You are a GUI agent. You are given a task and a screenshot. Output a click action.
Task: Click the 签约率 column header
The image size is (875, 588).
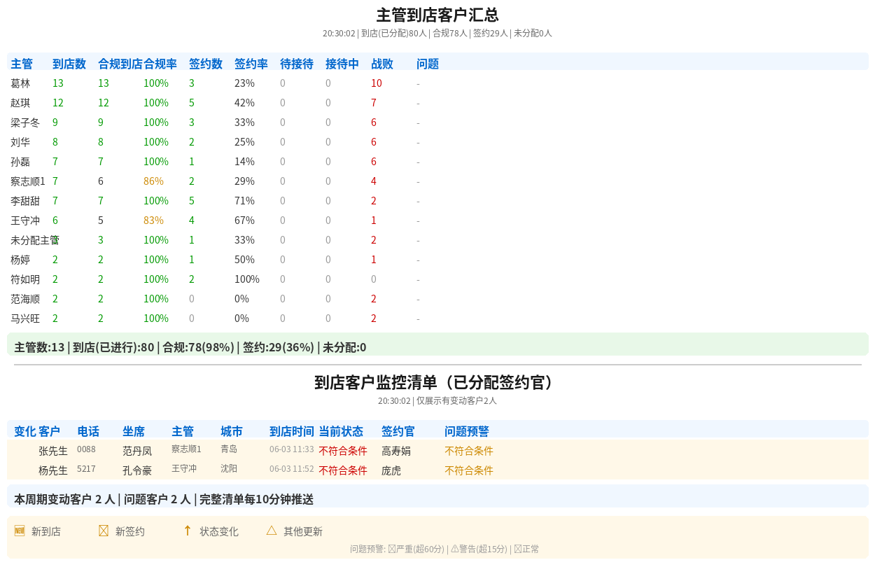tap(251, 64)
